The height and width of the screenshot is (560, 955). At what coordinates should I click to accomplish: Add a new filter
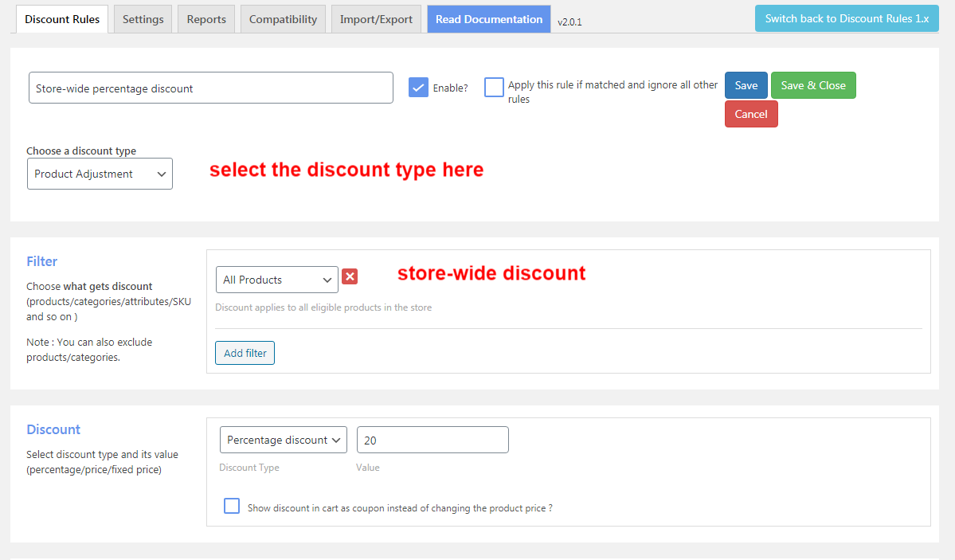[x=245, y=352]
